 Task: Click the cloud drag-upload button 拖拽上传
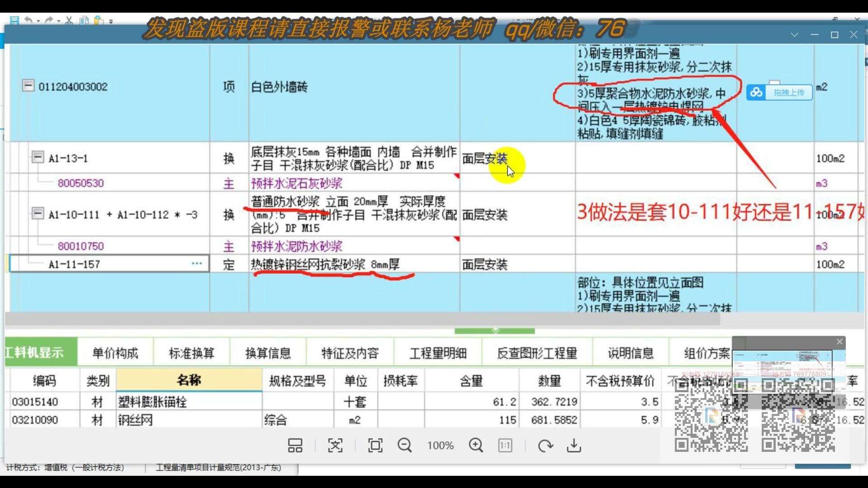[779, 93]
